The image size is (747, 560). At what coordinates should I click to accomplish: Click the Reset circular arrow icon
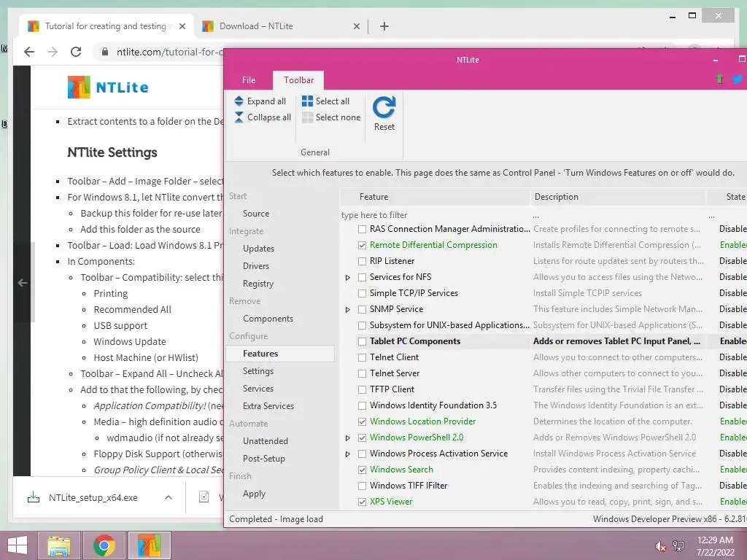pos(384,107)
